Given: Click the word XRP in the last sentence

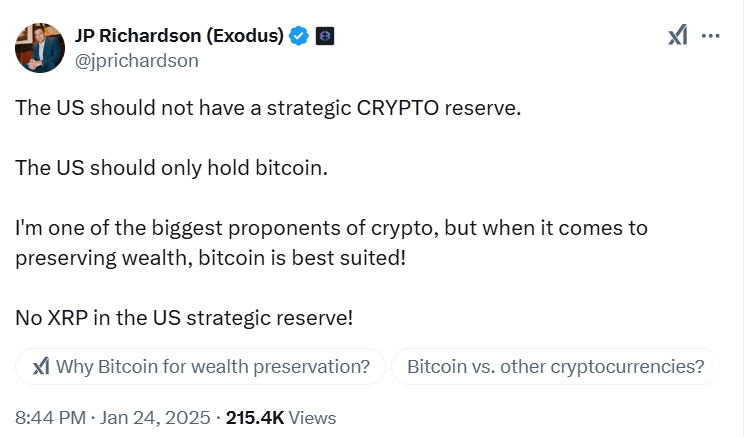Looking at the screenshot, I should pos(68,318).
